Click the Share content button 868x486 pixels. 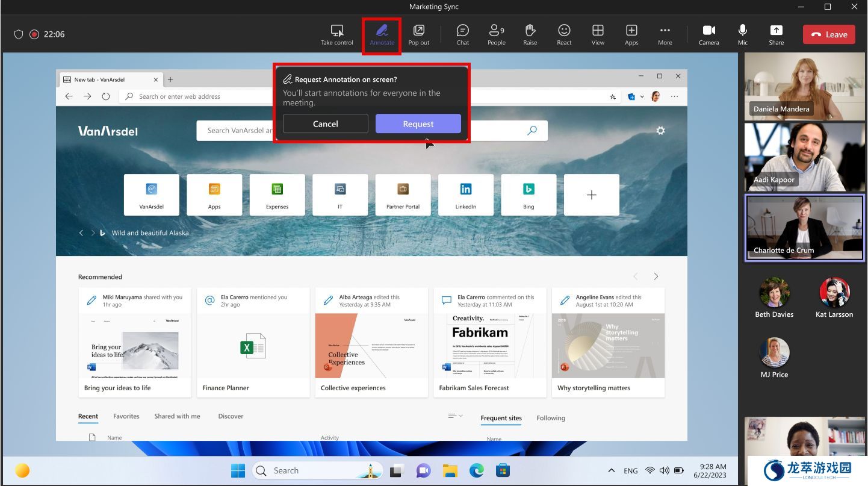click(x=777, y=34)
